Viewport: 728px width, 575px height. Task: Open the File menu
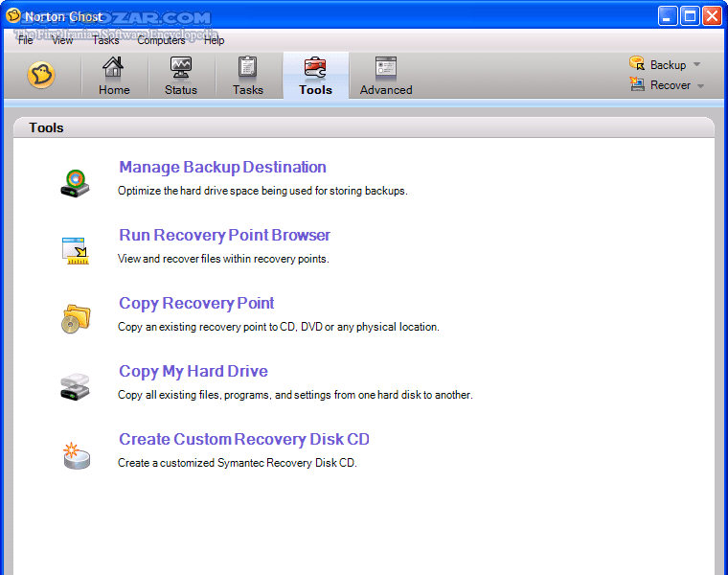tap(25, 40)
